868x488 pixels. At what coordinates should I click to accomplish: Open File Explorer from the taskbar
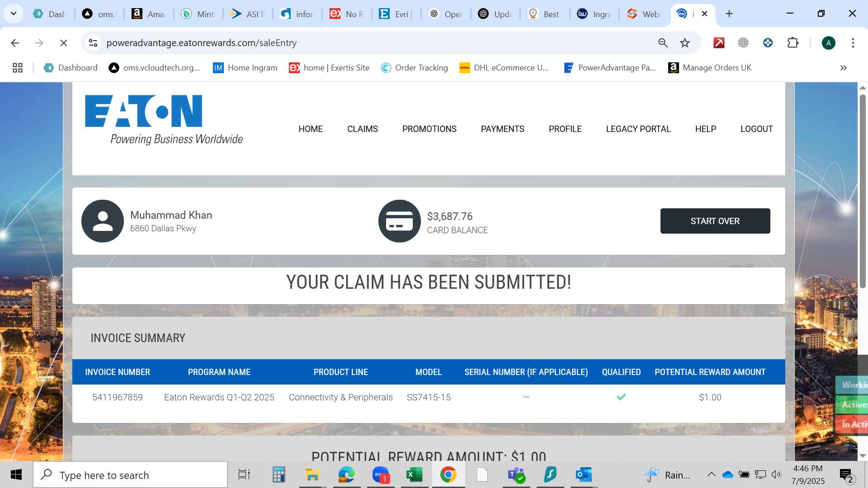click(x=312, y=475)
